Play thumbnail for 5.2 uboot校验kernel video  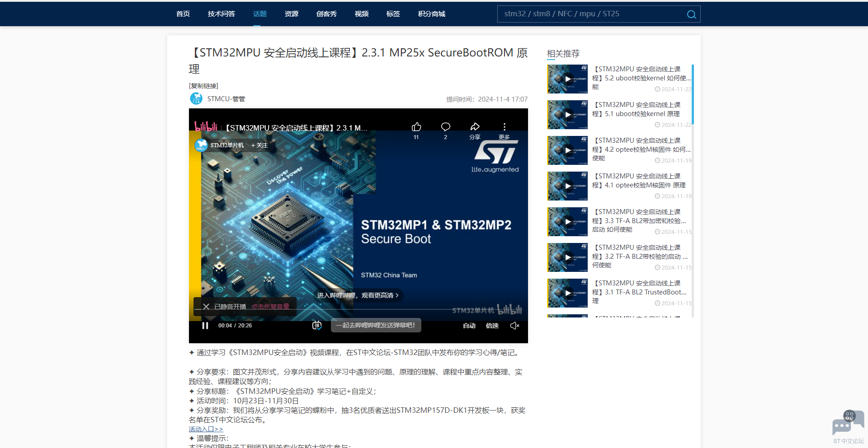tap(567, 79)
